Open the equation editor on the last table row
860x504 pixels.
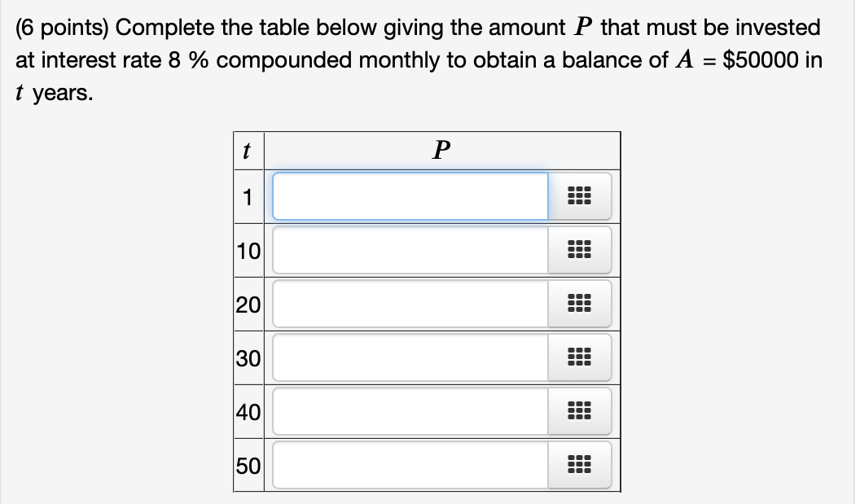(x=579, y=465)
